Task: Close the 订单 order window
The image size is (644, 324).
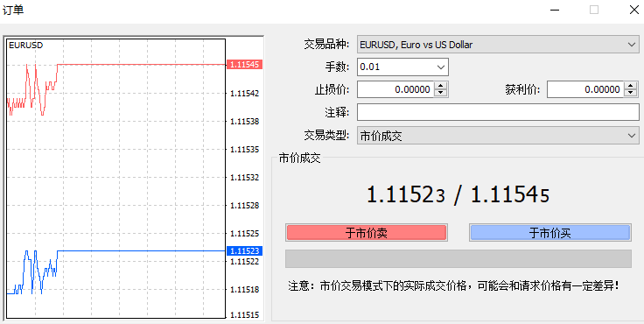Action: (x=634, y=10)
